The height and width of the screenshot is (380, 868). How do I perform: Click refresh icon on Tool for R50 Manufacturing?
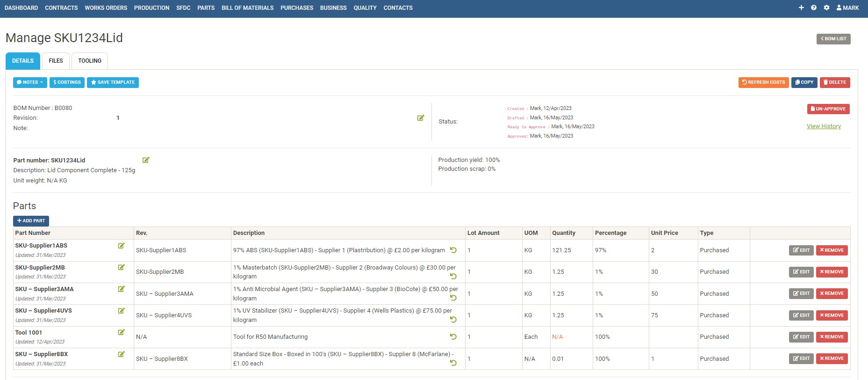[x=453, y=336]
